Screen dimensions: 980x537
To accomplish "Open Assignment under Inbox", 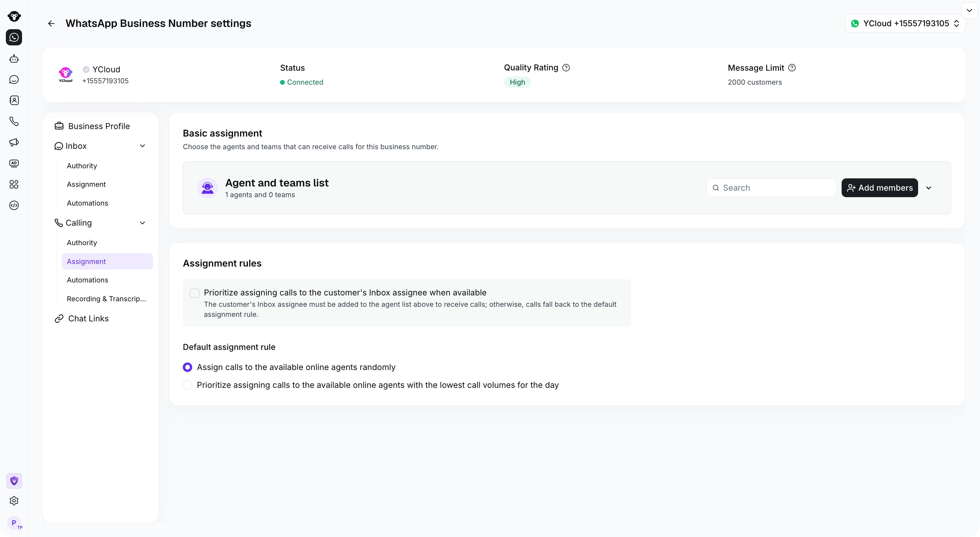I will 86,184.
